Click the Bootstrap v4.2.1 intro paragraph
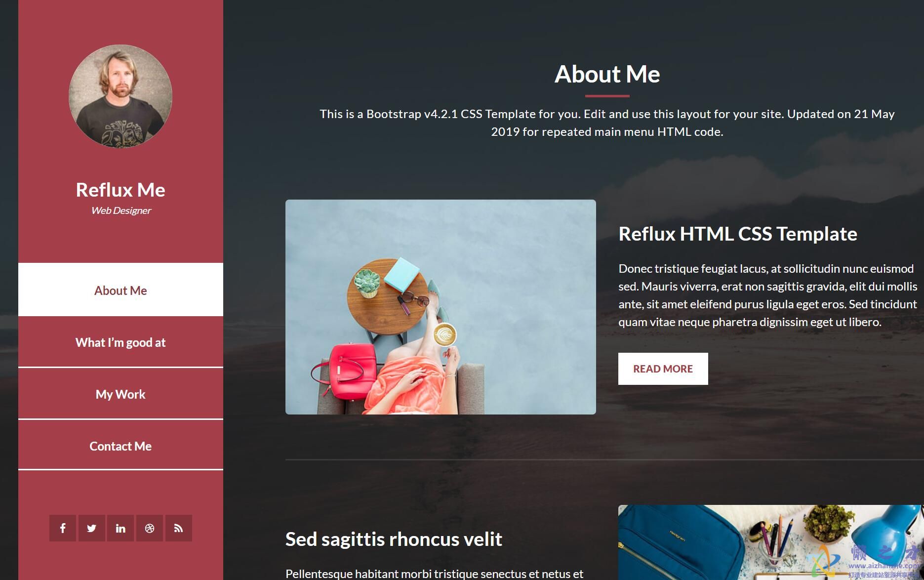 (x=607, y=123)
